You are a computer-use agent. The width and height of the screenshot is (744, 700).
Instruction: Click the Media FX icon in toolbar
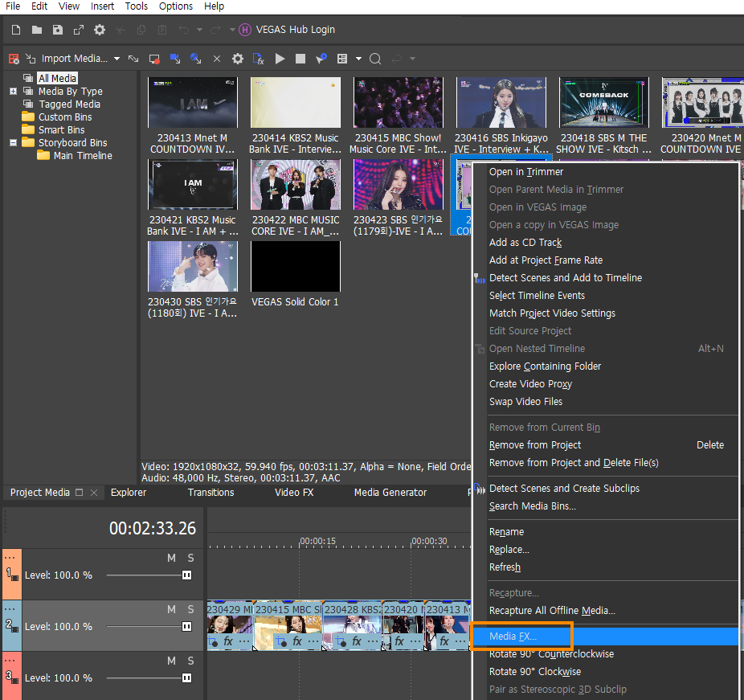point(258,59)
